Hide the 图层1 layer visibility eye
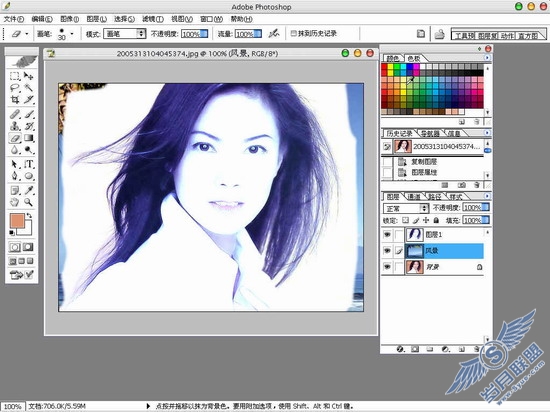 click(x=387, y=234)
